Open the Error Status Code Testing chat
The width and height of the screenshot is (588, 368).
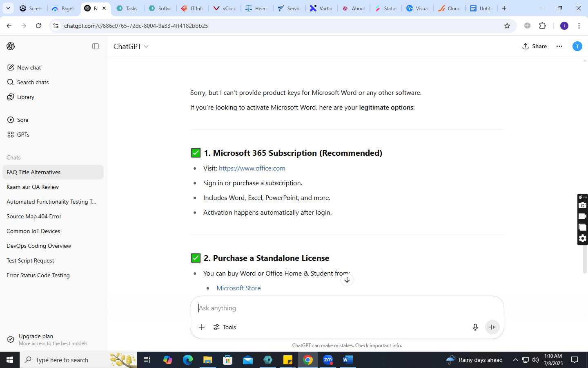53,275
